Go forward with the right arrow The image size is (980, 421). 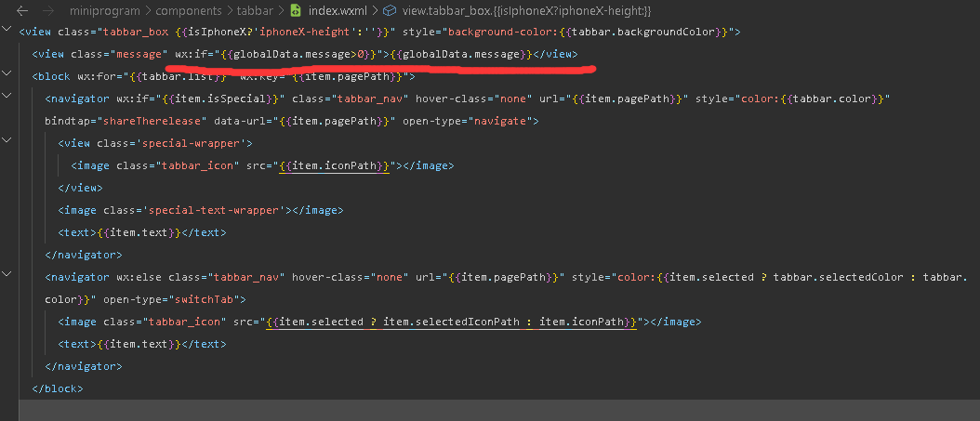[x=47, y=10]
